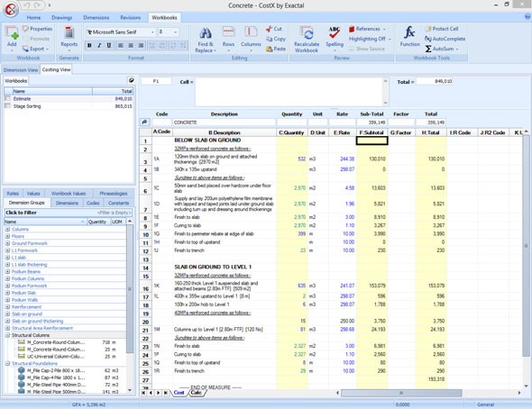Click AutoComplete tool

click(445, 39)
